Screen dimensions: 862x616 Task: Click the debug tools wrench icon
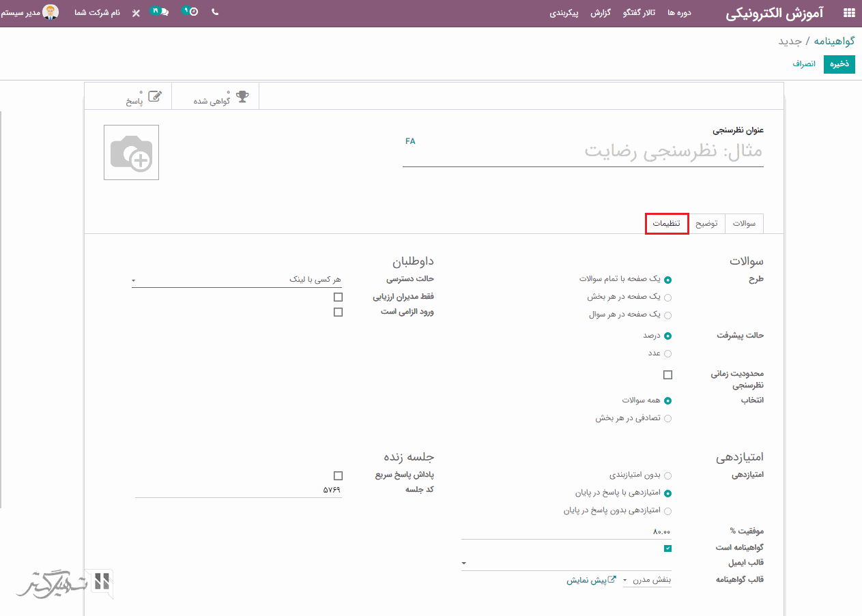click(x=136, y=13)
